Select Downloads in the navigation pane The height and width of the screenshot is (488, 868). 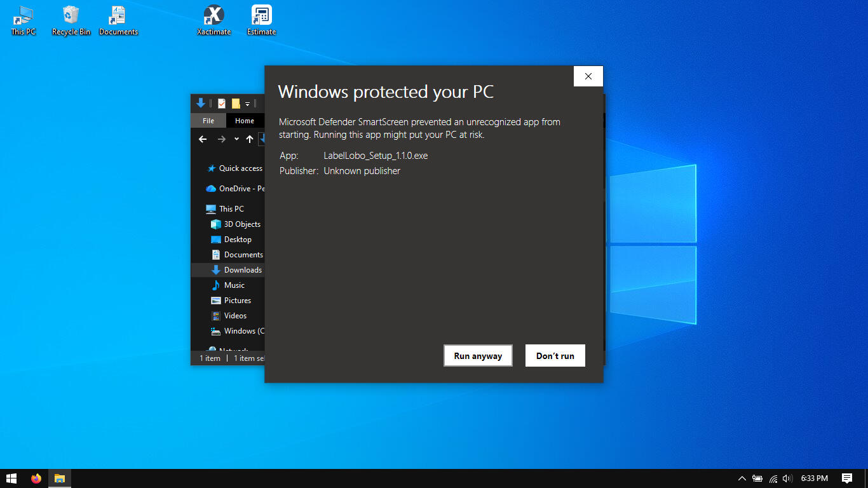243,270
